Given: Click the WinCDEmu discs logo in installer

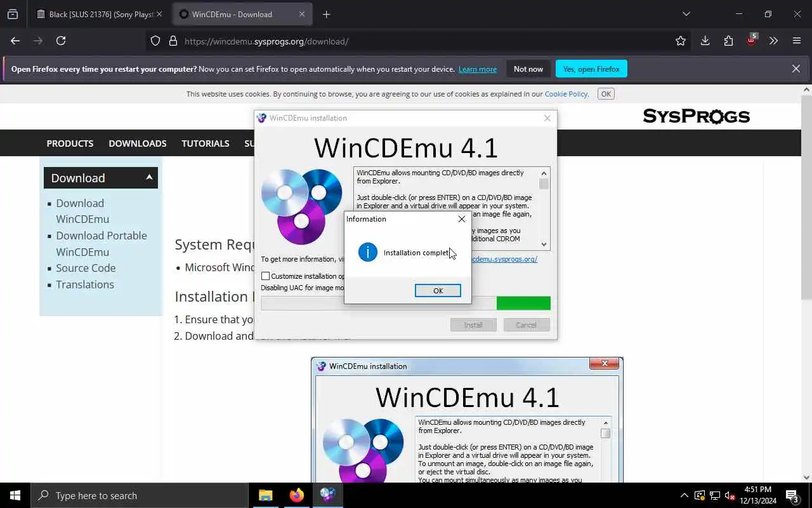Looking at the screenshot, I should tap(302, 206).
